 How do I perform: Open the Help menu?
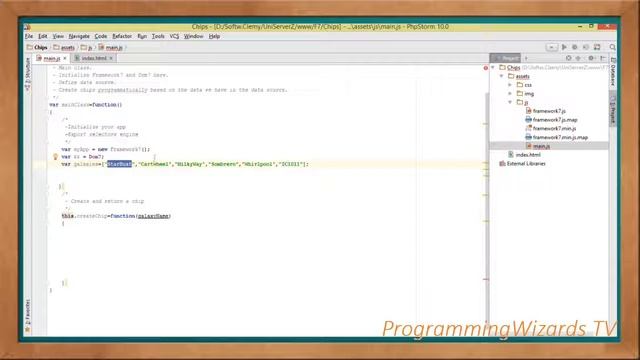(x=214, y=36)
